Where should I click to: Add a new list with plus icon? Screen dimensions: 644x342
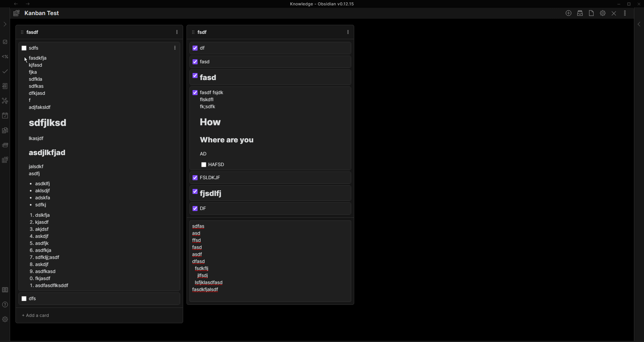[x=569, y=13]
